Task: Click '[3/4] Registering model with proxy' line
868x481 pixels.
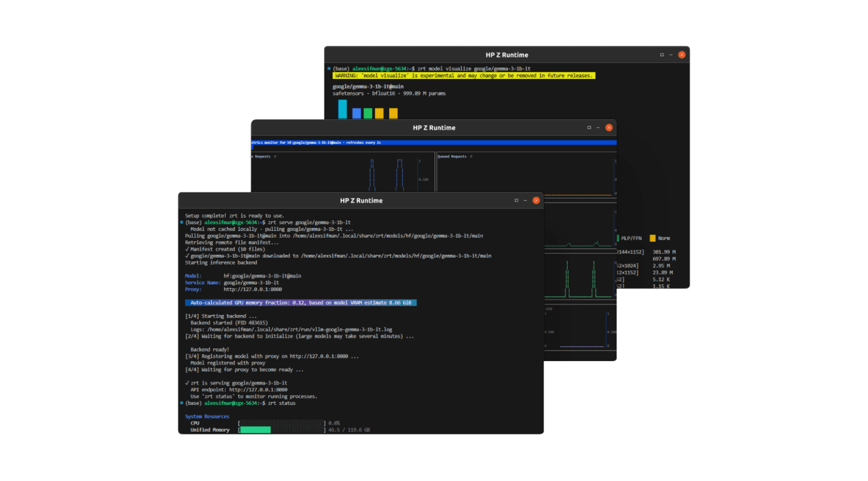Action: point(272,356)
